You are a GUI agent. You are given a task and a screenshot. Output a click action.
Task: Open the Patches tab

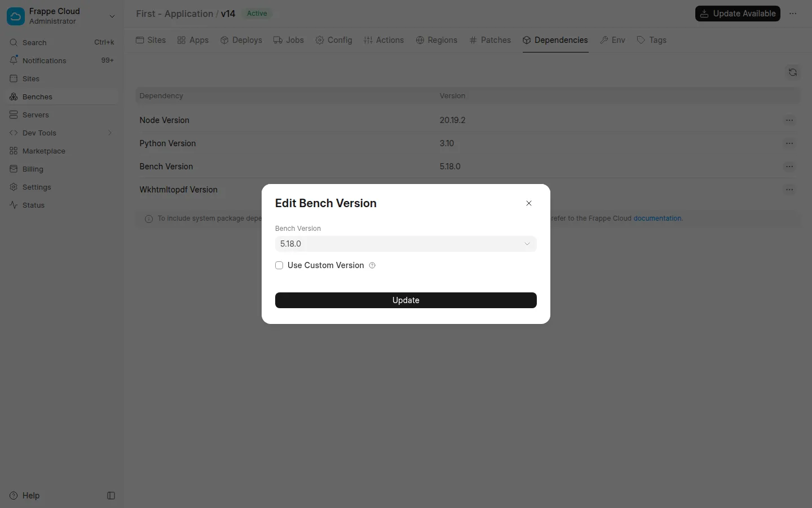490,40
